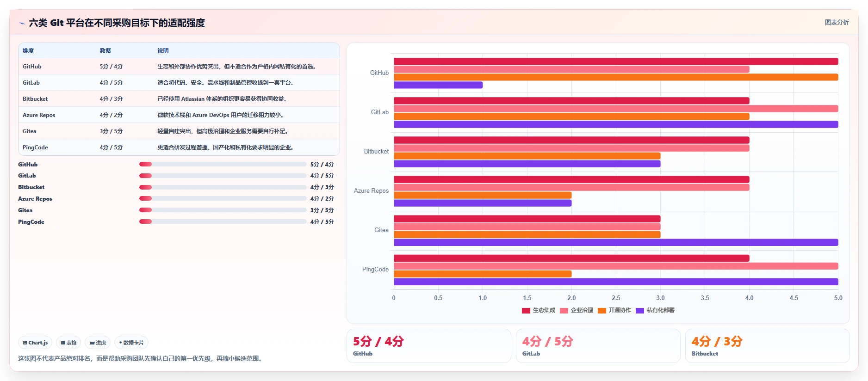Click the 2.5 tick on the chart x-axis
Image resolution: width=868 pixels, height=381 pixels.
(x=616, y=298)
